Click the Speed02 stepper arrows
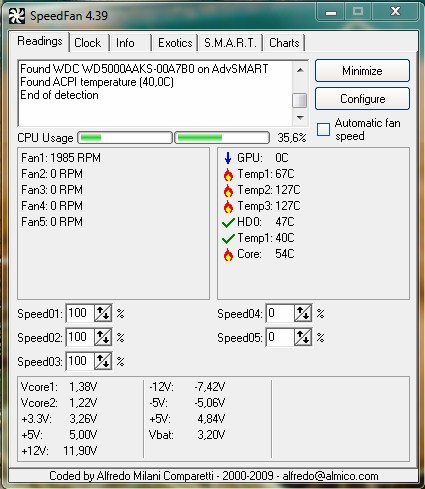The image size is (425, 489). coord(103,337)
